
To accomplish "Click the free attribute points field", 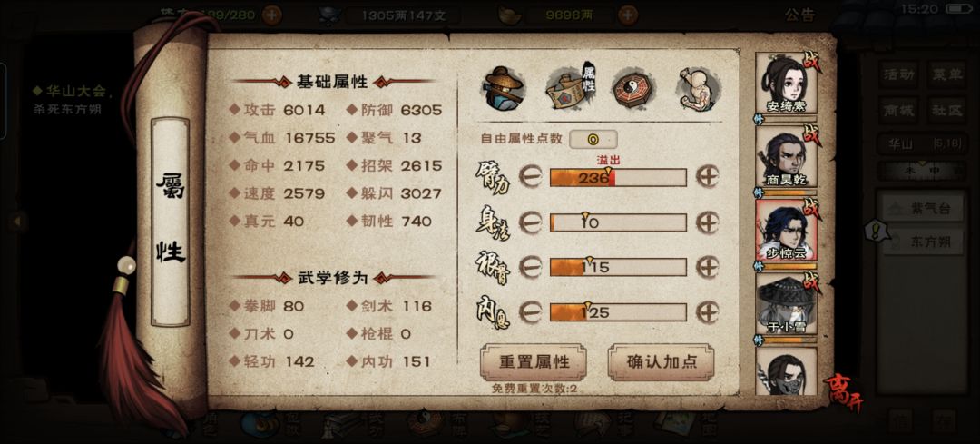I will pyautogui.click(x=593, y=139).
